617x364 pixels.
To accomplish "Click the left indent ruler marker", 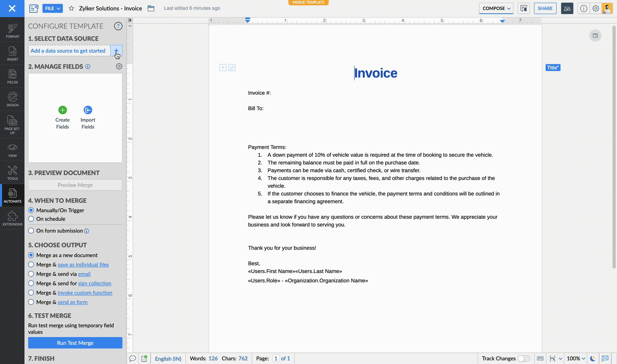I will click(x=248, y=20).
